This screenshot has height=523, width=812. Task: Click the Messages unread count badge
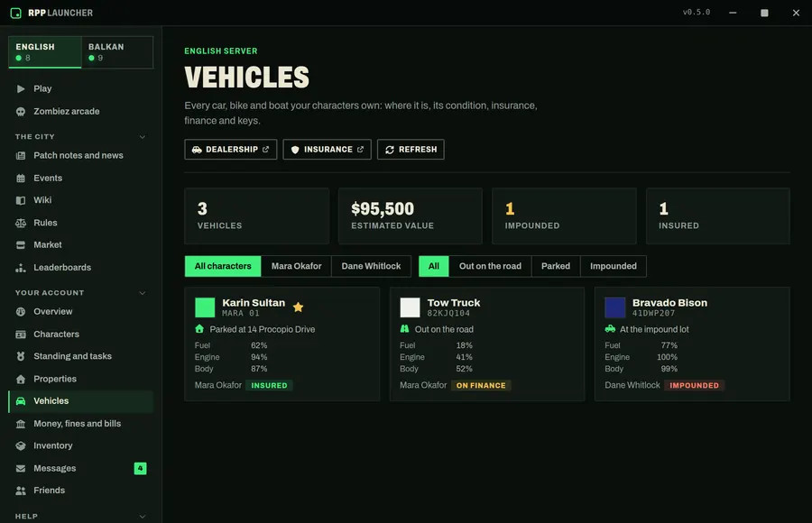click(141, 468)
